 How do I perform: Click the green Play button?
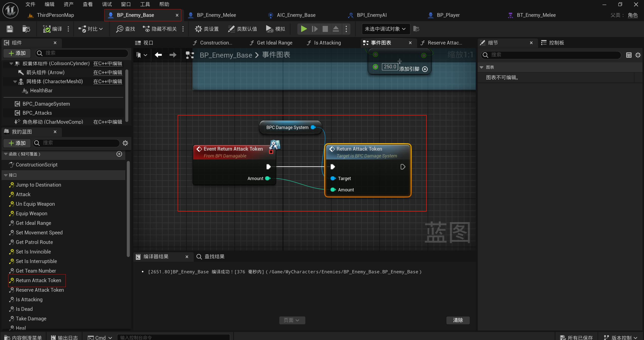coord(304,29)
